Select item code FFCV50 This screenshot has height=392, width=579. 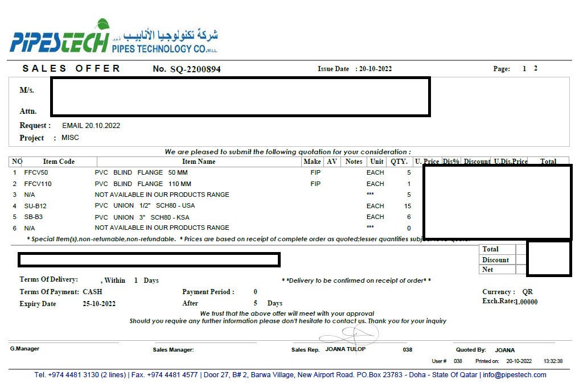36,172
